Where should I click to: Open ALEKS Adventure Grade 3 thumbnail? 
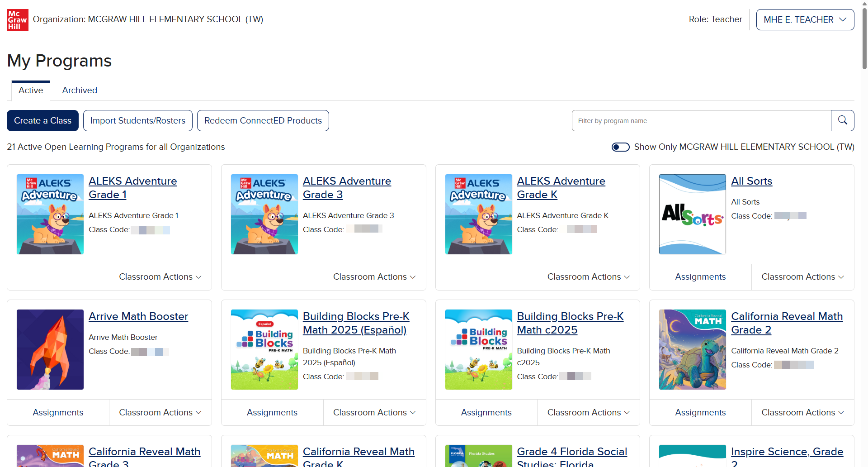coord(264,214)
